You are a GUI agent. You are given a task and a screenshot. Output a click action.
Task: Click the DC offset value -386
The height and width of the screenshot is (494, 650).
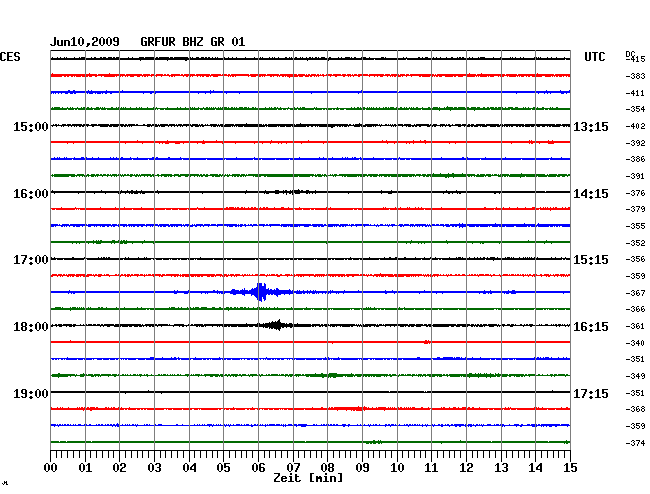635,159
